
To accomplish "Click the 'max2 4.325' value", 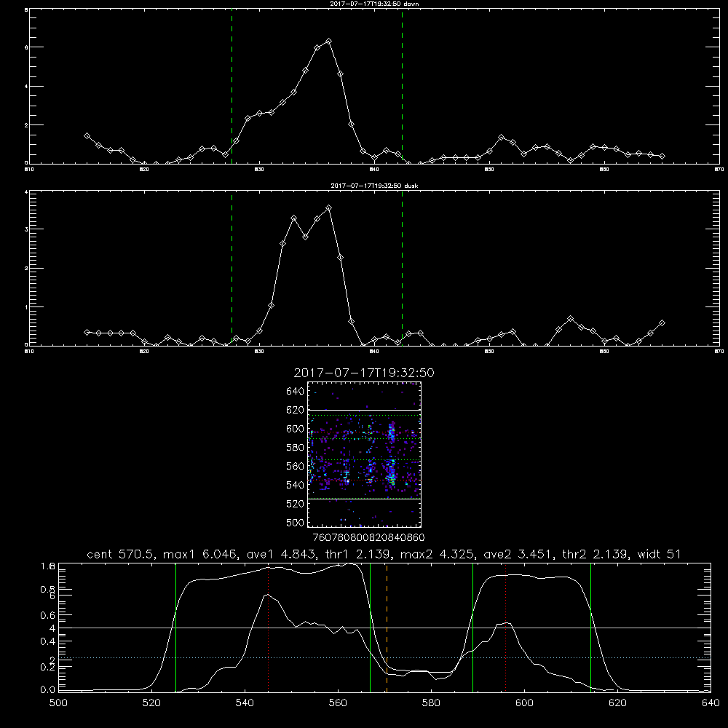I will (438, 554).
